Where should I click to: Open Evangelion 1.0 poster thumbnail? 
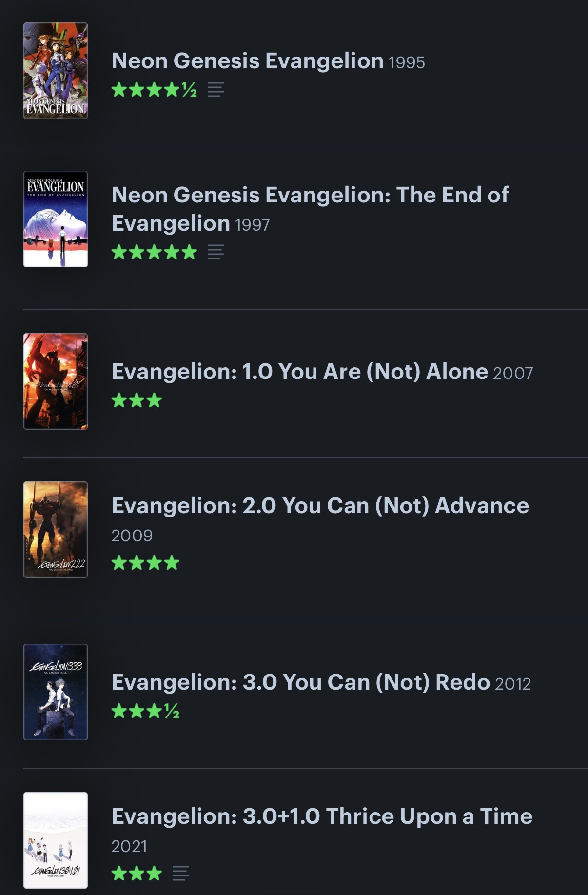click(56, 381)
